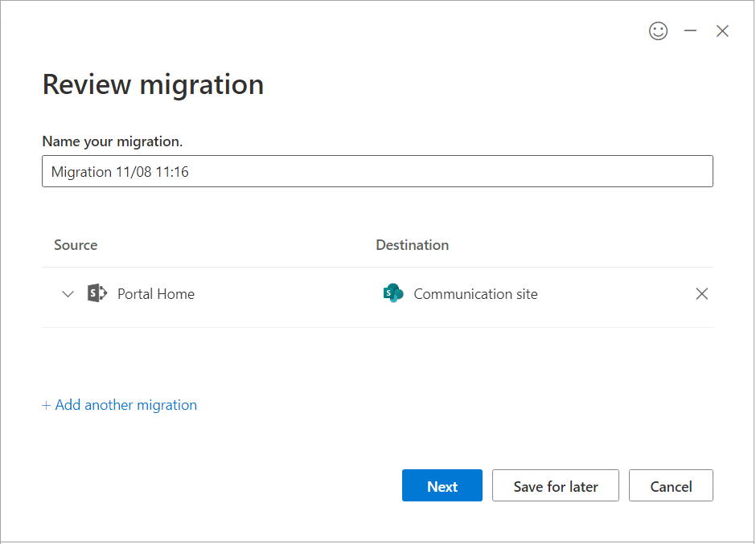The height and width of the screenshot is (544, 756).
Task: Cancel the migration review
Action: (x=671, y=486)
